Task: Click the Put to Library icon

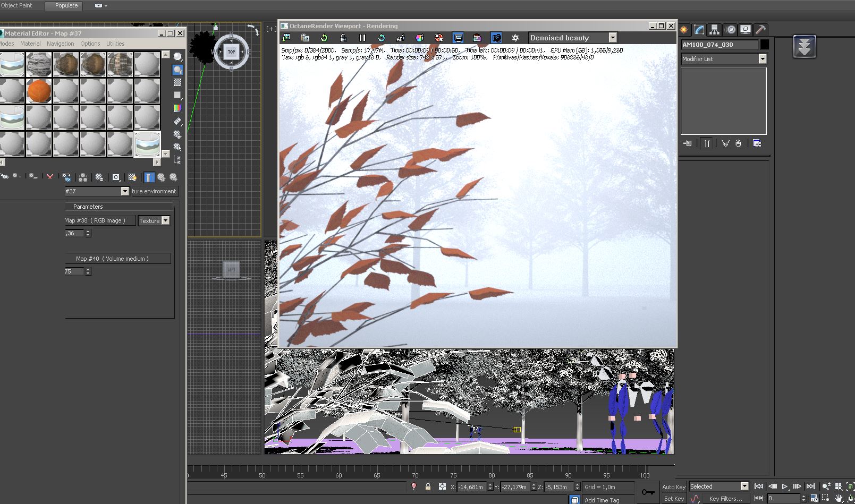Action: point(99,177)
